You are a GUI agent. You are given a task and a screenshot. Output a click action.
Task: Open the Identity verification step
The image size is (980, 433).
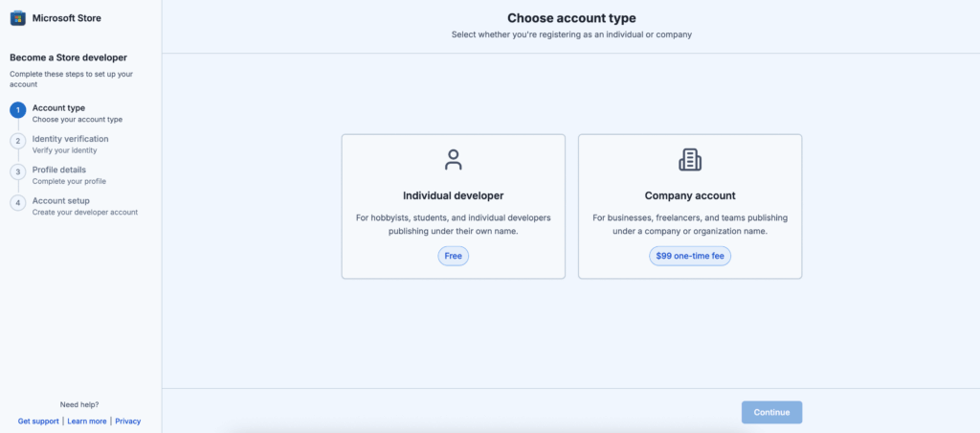(70, 144)
